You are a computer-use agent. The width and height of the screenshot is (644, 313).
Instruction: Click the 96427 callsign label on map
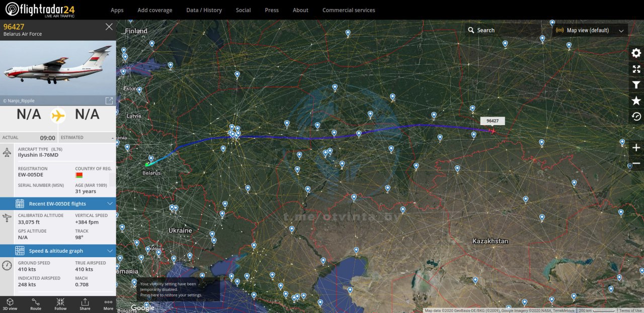point(493,121)
